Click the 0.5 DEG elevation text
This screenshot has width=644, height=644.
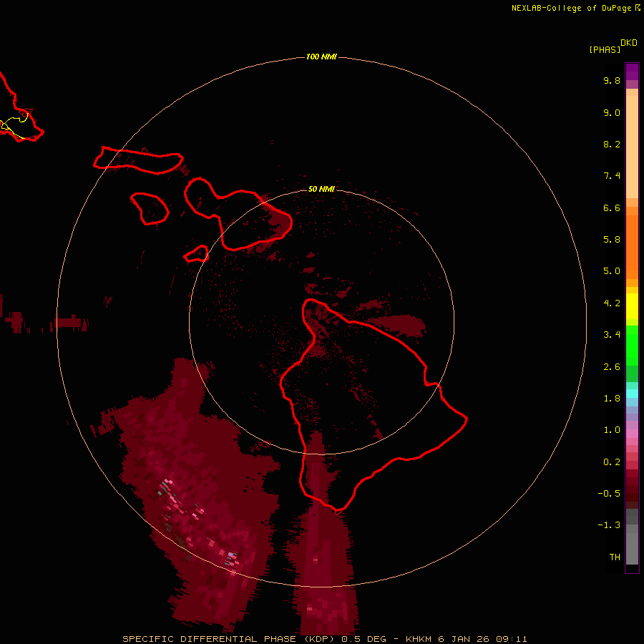pos(363,639)
